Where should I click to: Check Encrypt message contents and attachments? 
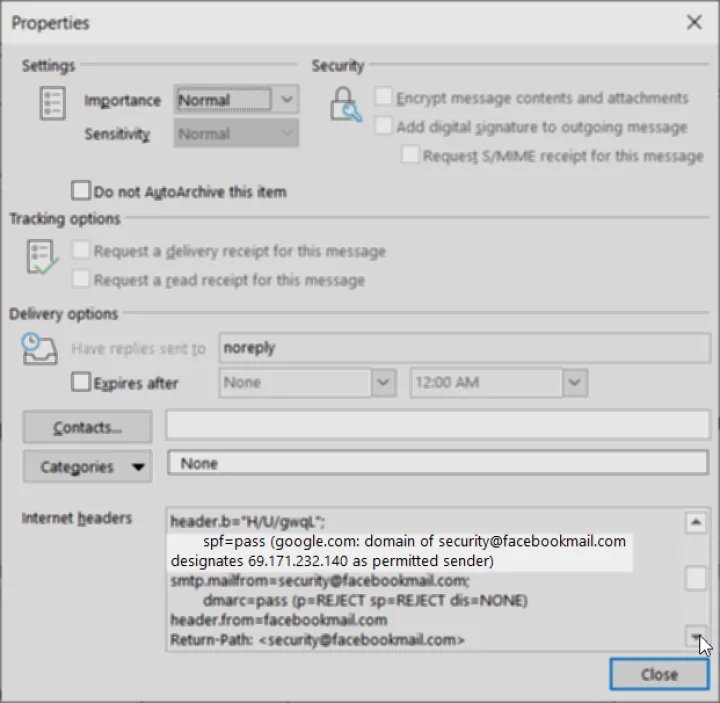coord(383,98)
